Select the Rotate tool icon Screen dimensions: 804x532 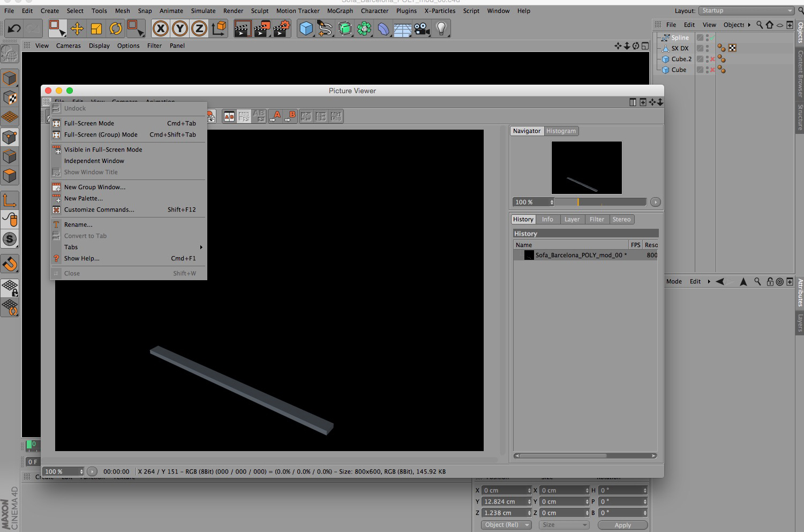(x=116, y=28)
